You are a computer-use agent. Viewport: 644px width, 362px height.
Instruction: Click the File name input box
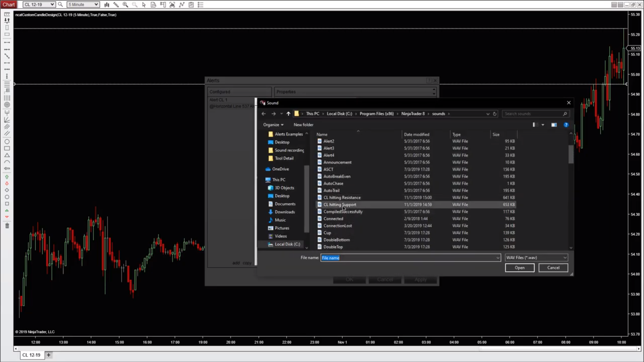coord(408,258)
